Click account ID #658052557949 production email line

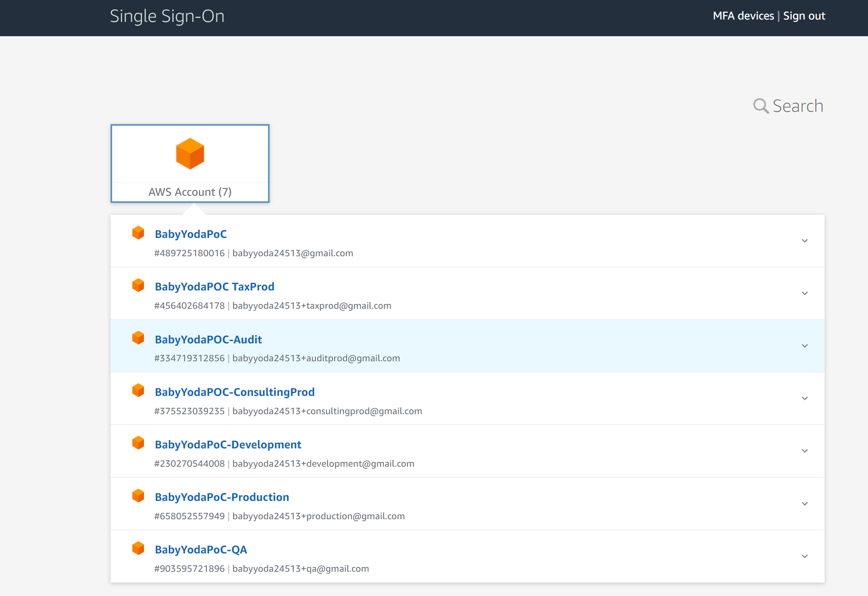click(280, 516)
